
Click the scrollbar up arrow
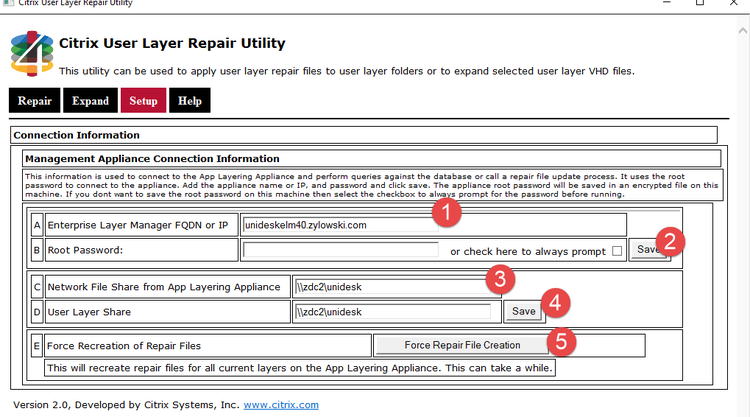tap(742, 31)
